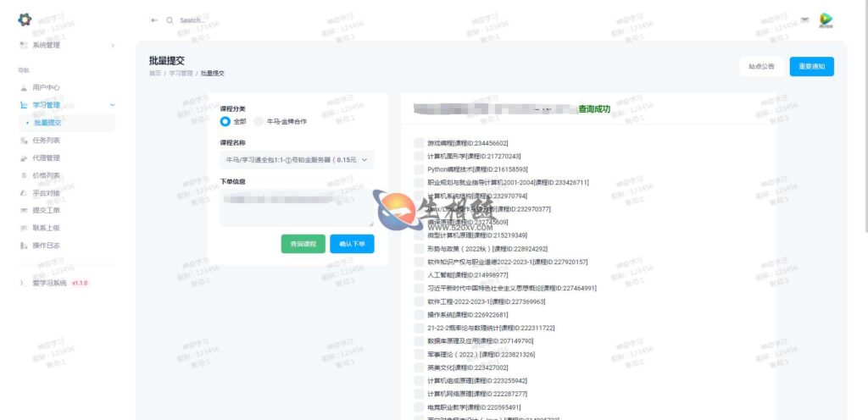Click the 下单信息 text area
The image size is (868, 420).
pyautogui.click(x=297, y=208)
